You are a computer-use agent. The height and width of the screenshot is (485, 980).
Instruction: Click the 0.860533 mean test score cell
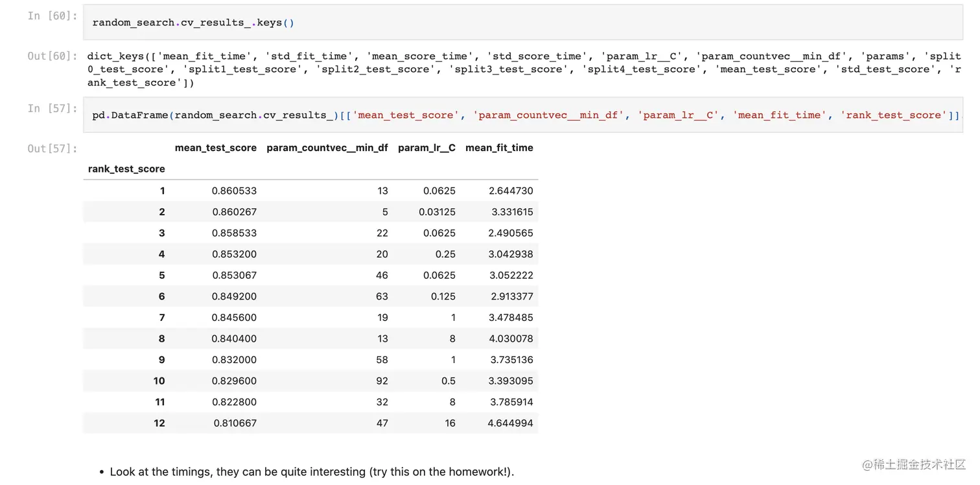pos(234,191)
